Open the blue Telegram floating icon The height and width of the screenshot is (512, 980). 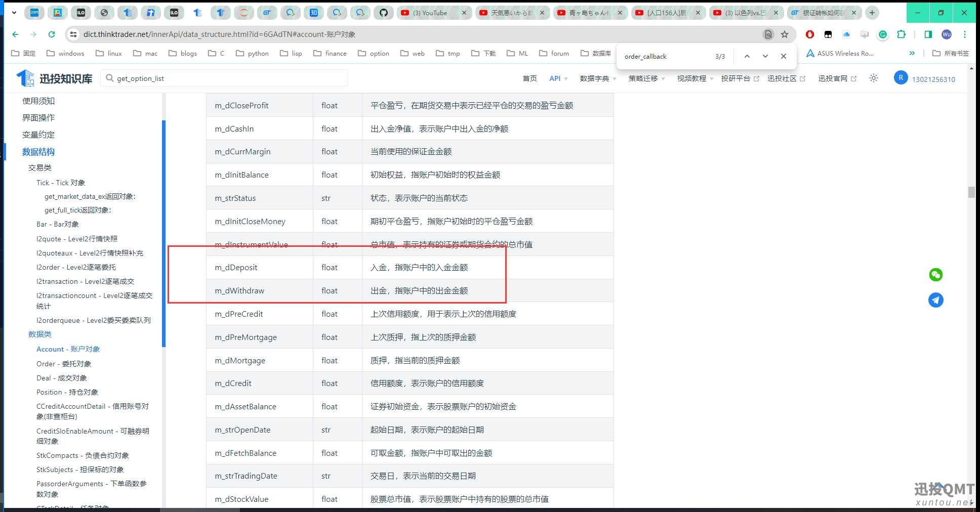935,300
